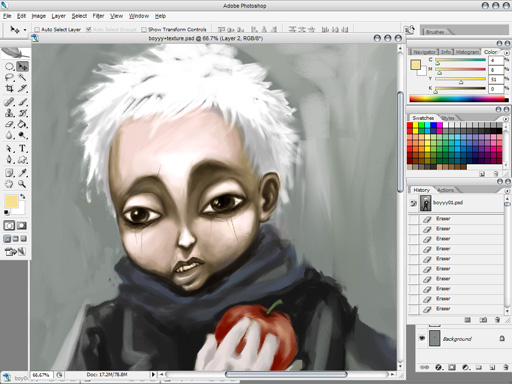This screenshot has width=512, height=384.
Task: Open the Color panel options menu arrow
Action: tap(507, 53)
